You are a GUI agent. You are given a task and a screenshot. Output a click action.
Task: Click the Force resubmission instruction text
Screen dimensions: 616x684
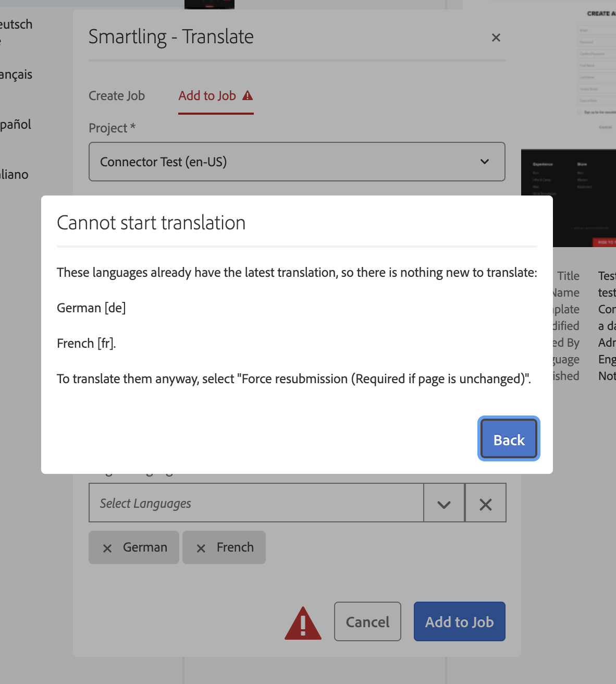coord(294,378)
